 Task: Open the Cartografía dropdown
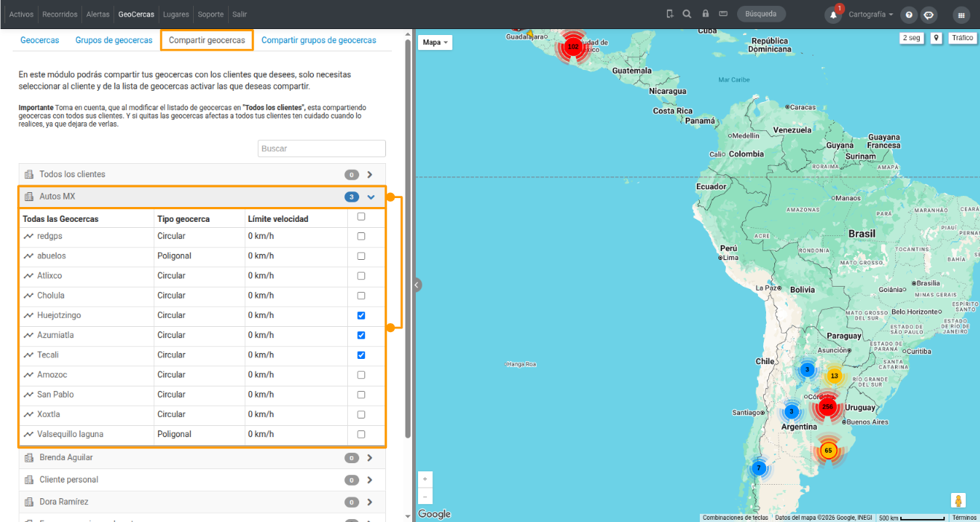(x=870, y=14)
